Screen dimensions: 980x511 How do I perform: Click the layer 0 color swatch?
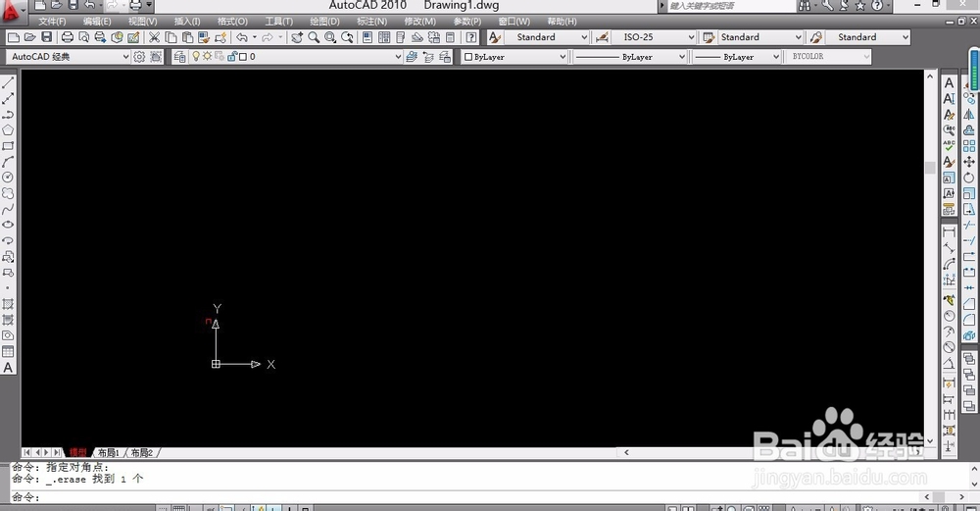(x=242, y=57)
